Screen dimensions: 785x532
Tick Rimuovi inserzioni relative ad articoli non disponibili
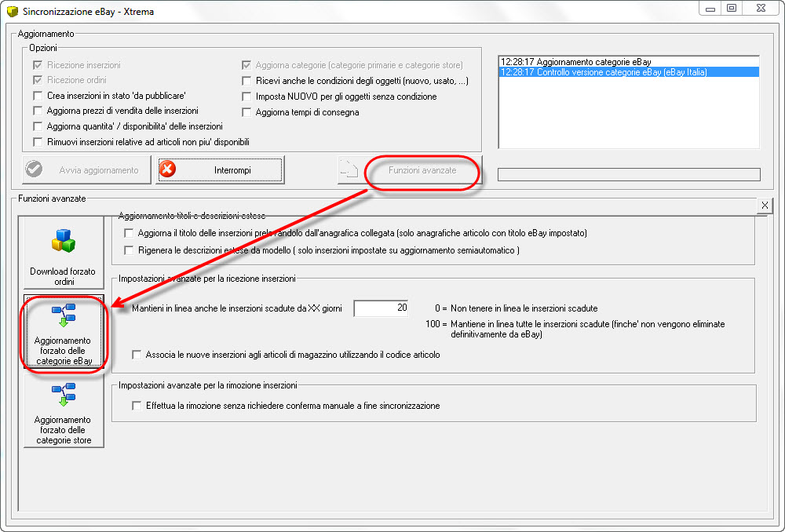pos(38,142)
